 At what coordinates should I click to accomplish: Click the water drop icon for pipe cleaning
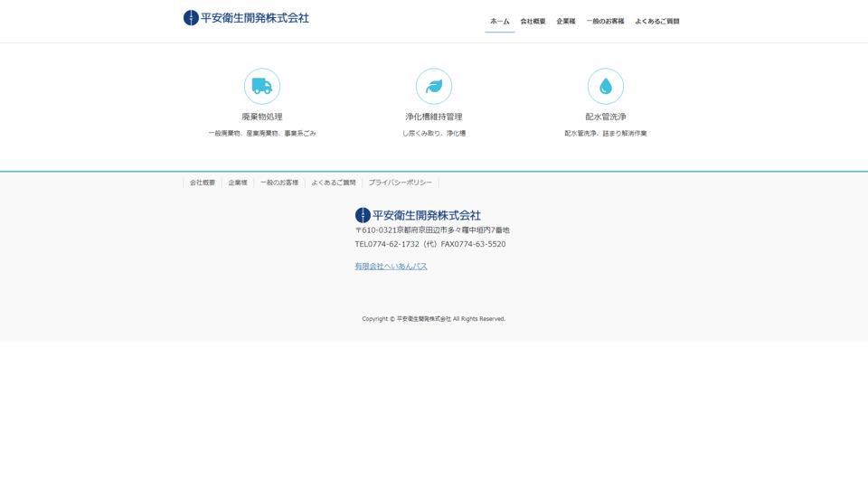606,87
